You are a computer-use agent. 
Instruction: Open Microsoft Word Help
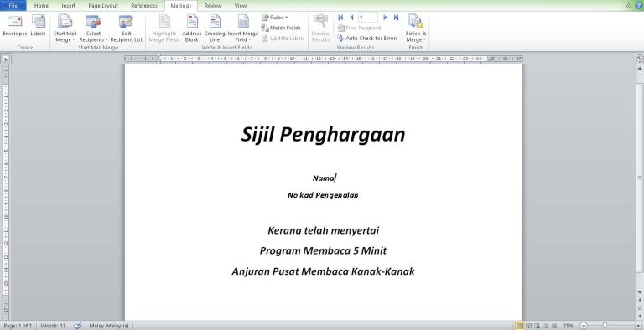click(638, 5)
